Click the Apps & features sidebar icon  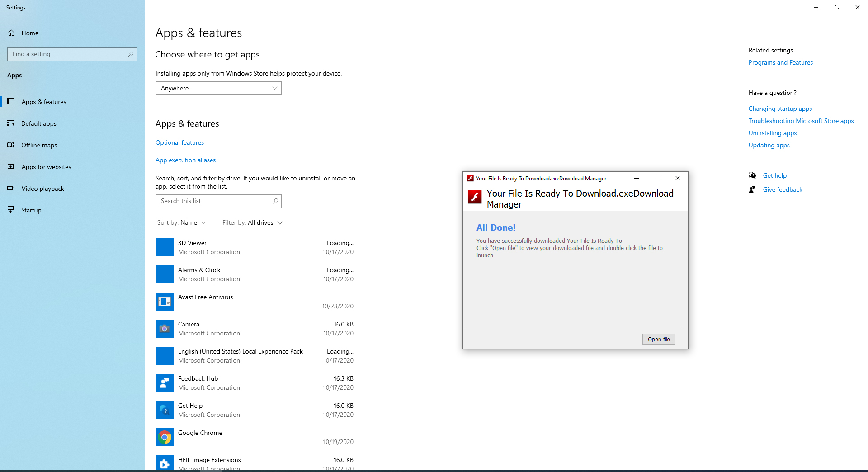point(11,101)
